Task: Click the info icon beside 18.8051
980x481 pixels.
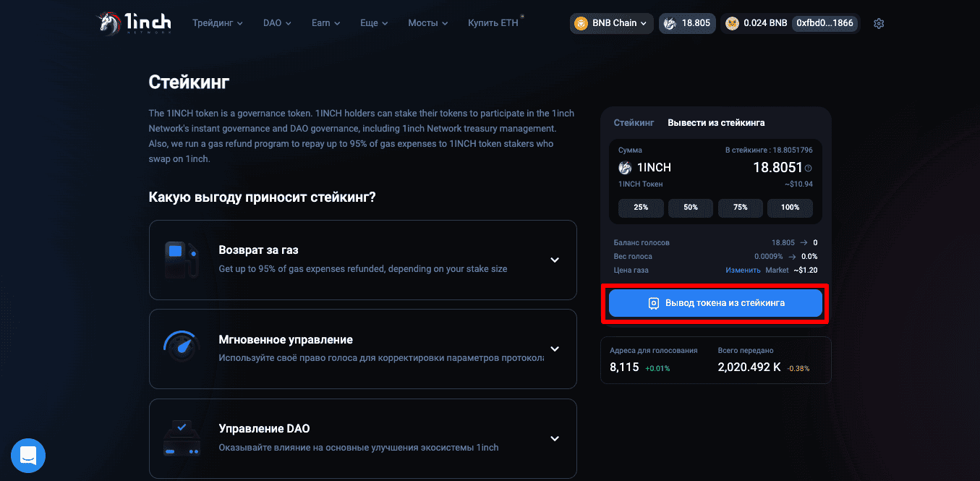Action: tap(808, 169)
